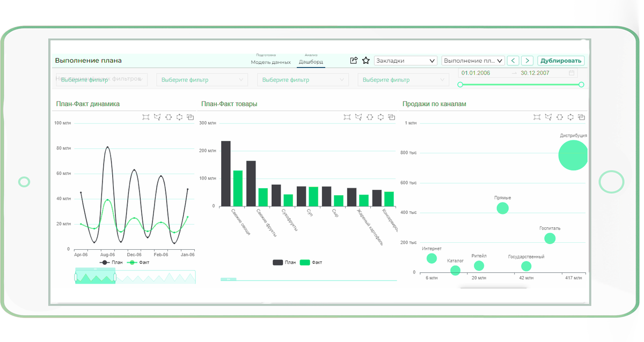Click the План-Факт товары chart title
The height and width of the screenshot is (342, 644).
pos(229,104)
